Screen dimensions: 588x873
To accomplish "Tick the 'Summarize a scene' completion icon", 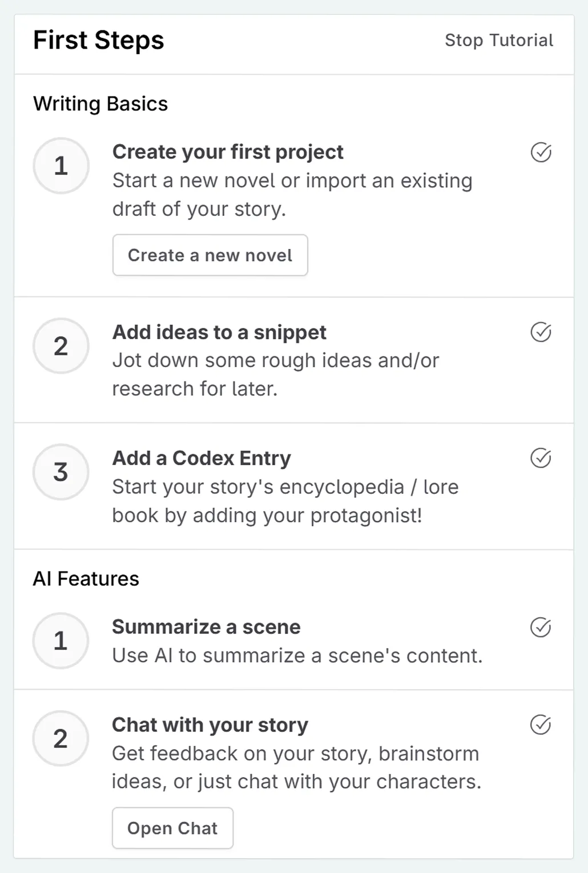I will coord(541,627).
